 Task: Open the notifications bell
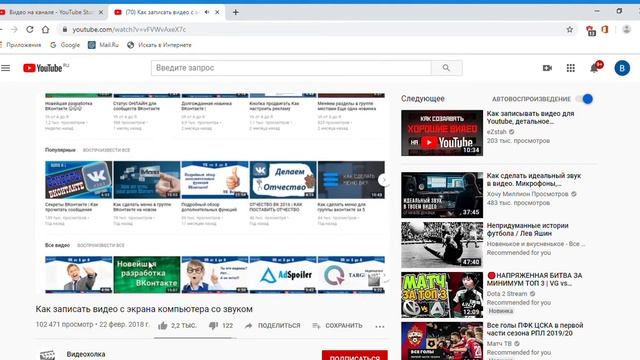point(594,68)
